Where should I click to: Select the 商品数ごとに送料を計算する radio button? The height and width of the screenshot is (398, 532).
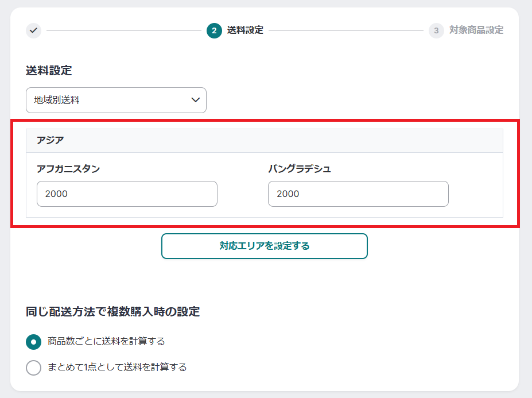[x=34, y=342]
